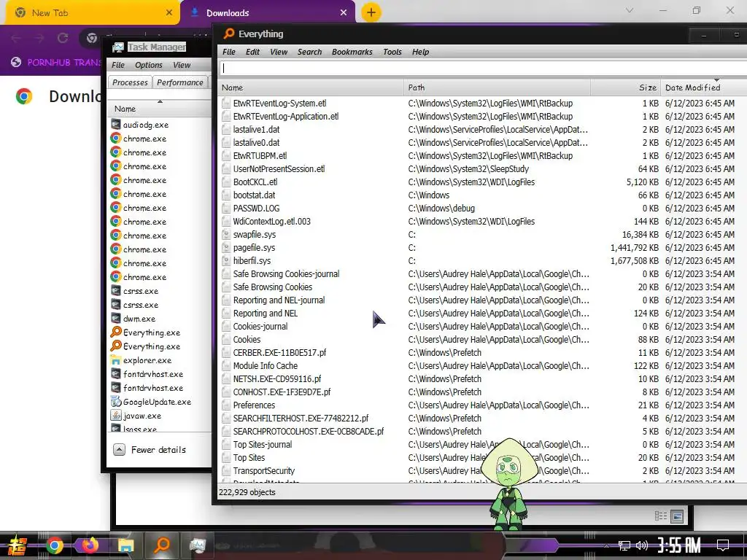Select the NETSH.EXE-CD959116.pf file row
Image resolution: width=747 pixels, height=560 pixels.
click(483, 379)
